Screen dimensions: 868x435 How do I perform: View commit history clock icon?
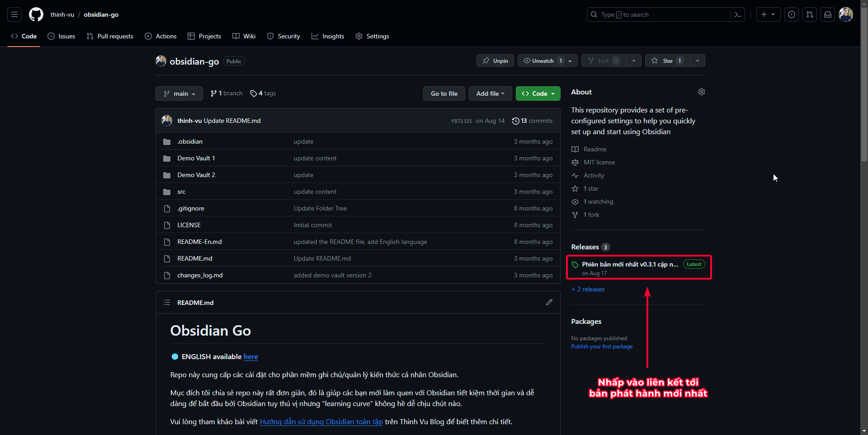click(x=515, y=121)
